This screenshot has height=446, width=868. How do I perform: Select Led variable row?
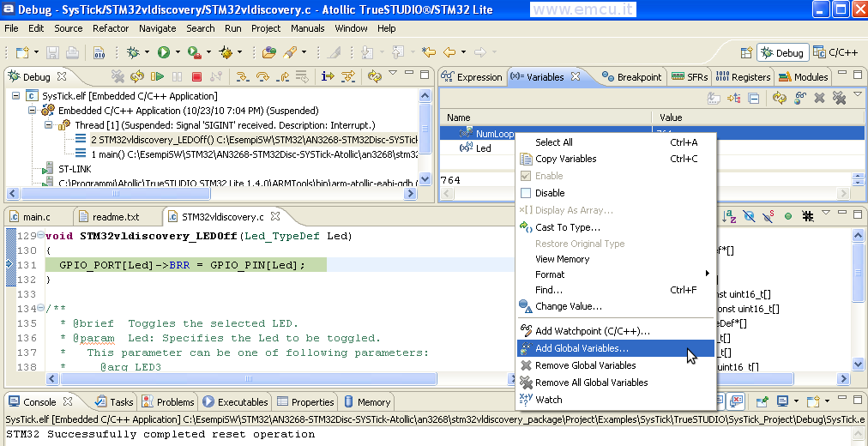(652, 148)
